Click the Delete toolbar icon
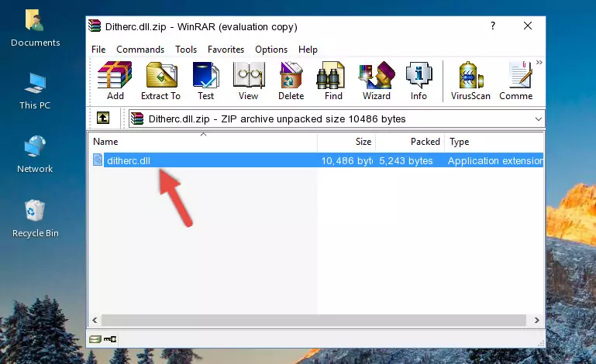This screenshot has width=596, height=364. pyautogui.click(x=291, y=81)
